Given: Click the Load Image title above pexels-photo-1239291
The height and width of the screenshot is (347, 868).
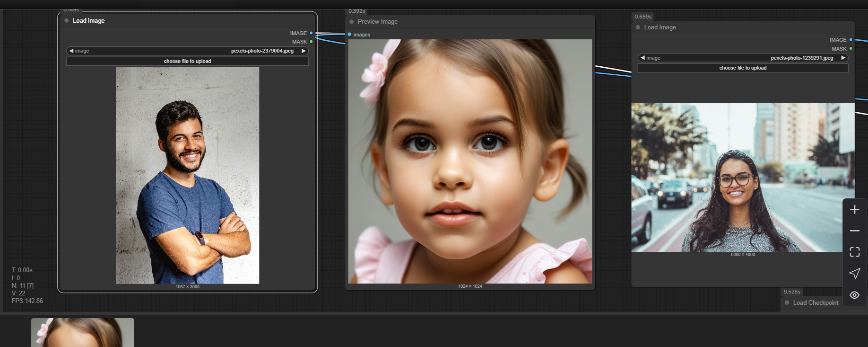Looking at the screenshot, I should 660,27.
